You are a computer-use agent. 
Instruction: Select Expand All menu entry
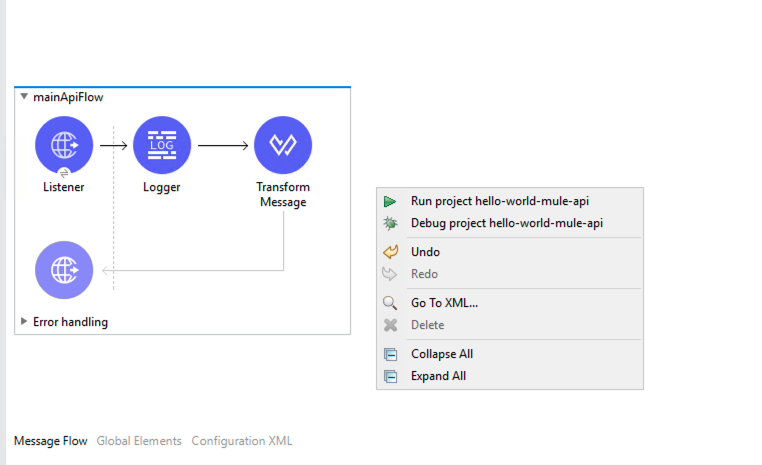[x=510, y=376]
